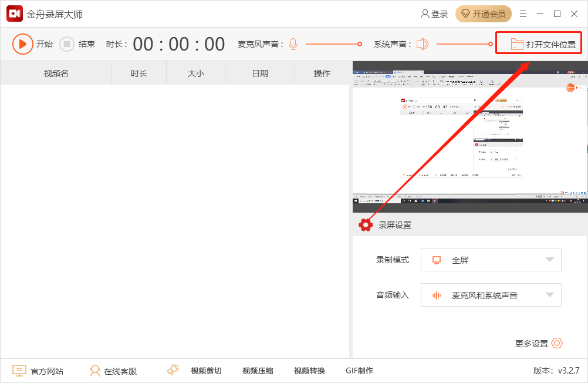Mute the microphone via mic icon
The image size is (588, 383).
click(x=293, y=44)
